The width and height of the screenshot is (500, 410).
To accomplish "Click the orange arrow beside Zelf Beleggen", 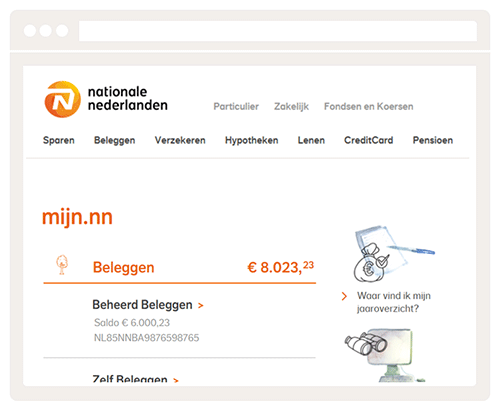I will [176, 380].
